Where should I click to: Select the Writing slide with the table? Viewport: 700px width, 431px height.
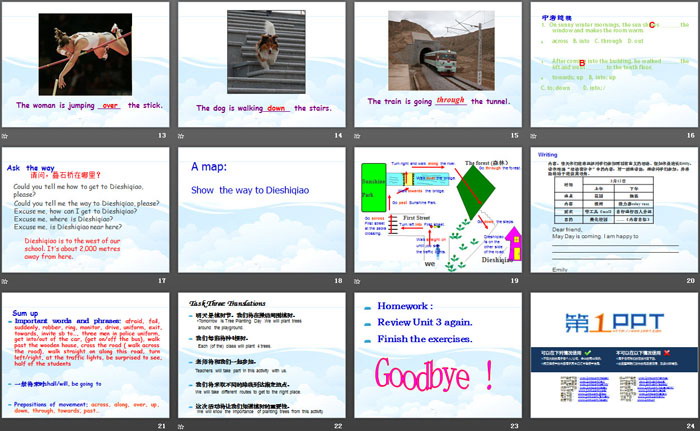point(612,210)
